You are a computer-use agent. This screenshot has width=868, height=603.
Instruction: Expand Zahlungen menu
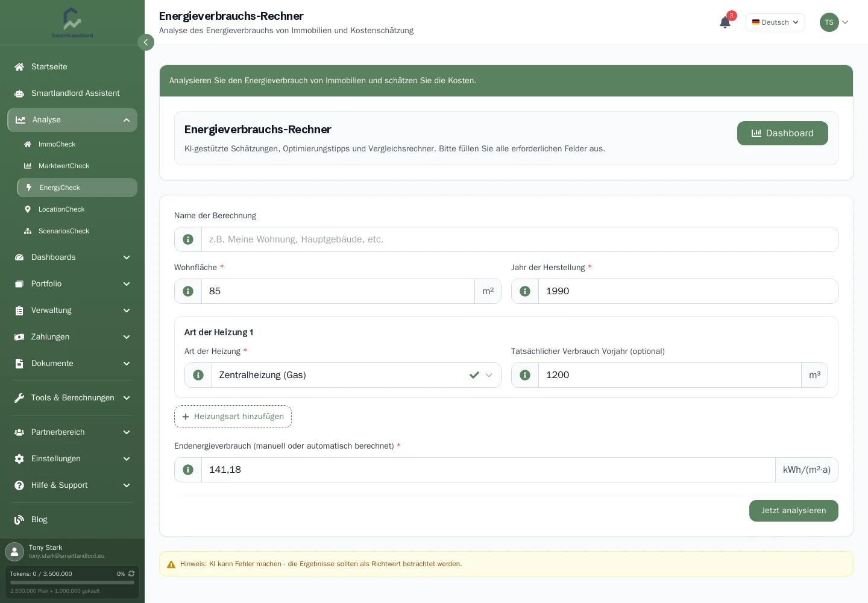[x=72, y=337]
